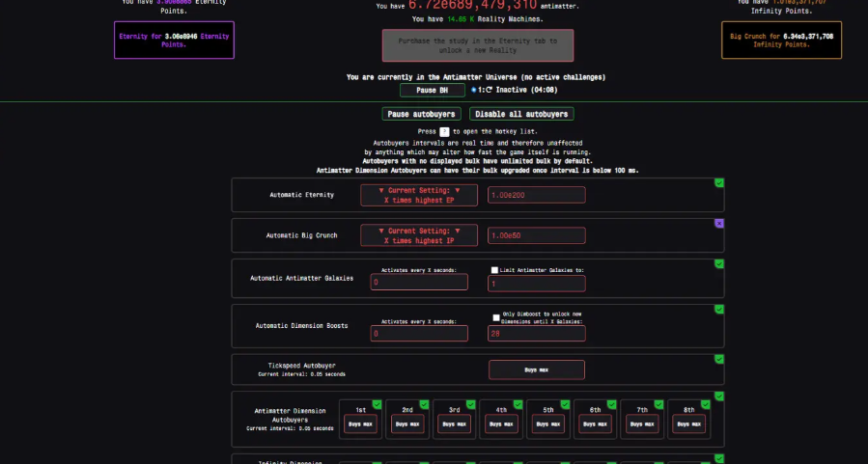The height and width of the screenshot is (464, 868).
Task: Enable Only Dimboost to unlock new Dimensions checkbox
Action: [496, 317]
